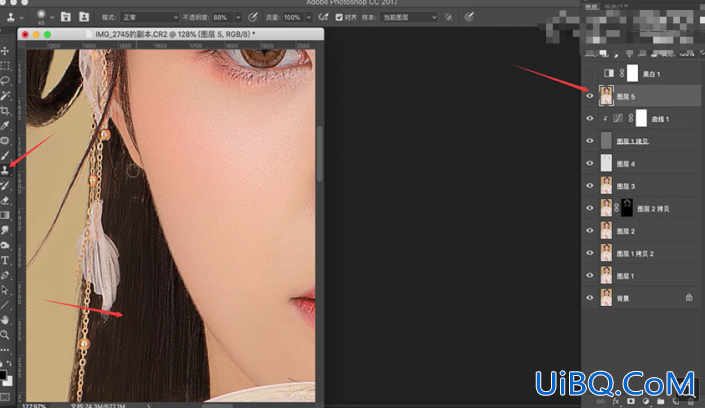Viewport: 705px width, 408px height.
Task: Toggle the Quick Mask mode button
Action: click(x=5, y=397)
